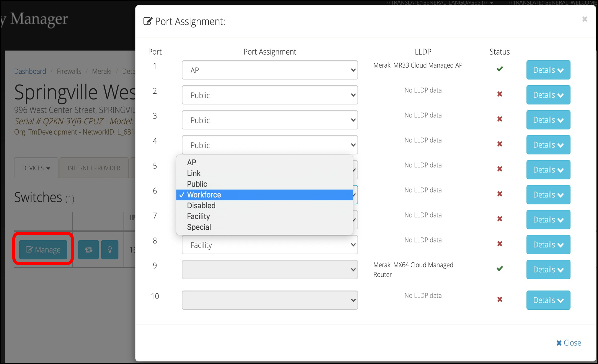Click green check status for port 9
This screenshot has height=364, width=598.
coord(500,269)
